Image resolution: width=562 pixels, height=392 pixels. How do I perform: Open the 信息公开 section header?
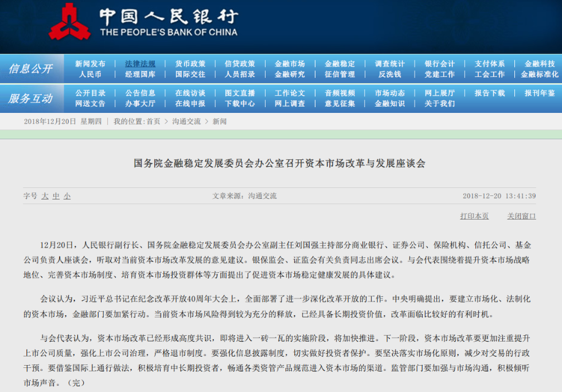[x=30, y=69]
